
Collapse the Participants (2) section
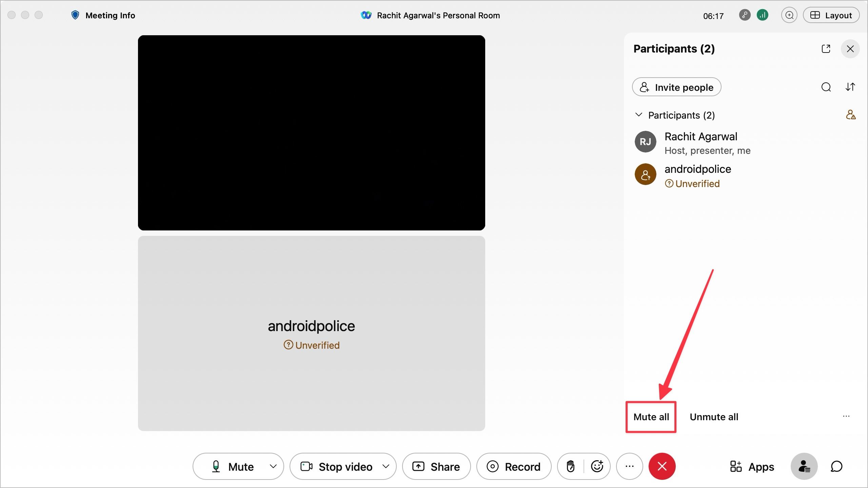[x=638, y=115]
